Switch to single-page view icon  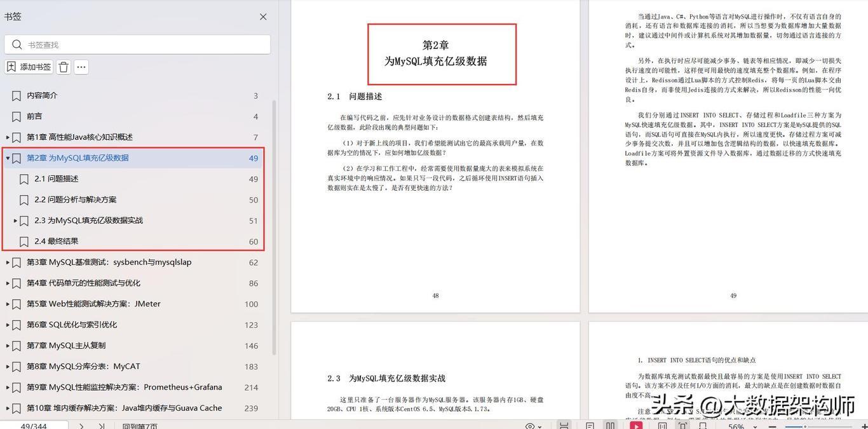coord(590,426)
